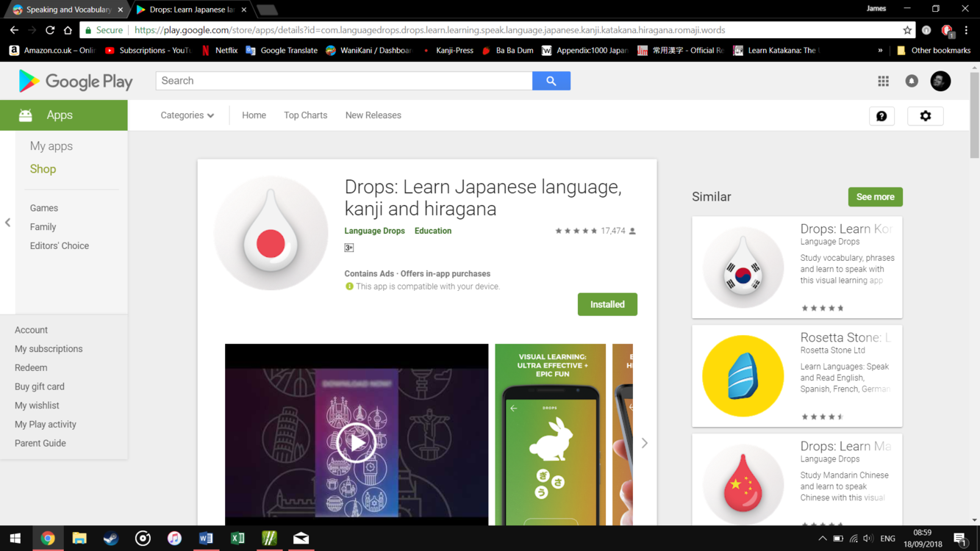Play the Drops app trailer video
Screen dimensions: 980x551
click(x=357, y=442)
